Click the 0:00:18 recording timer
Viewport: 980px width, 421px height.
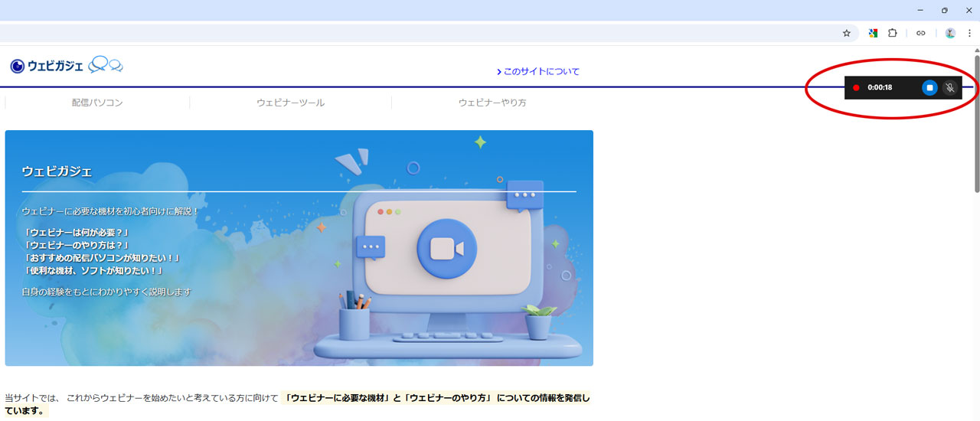[x=880, y=88]
